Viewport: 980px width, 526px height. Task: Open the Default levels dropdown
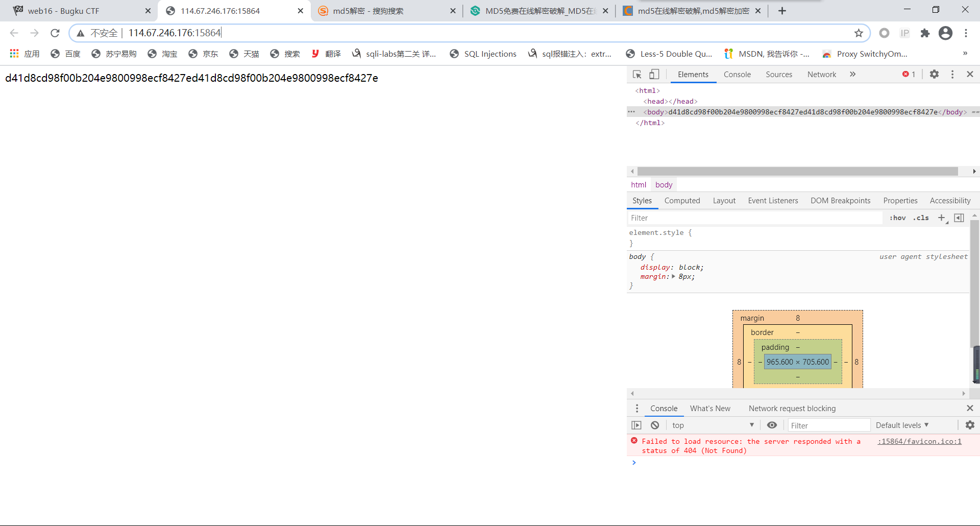click(902, 425)
